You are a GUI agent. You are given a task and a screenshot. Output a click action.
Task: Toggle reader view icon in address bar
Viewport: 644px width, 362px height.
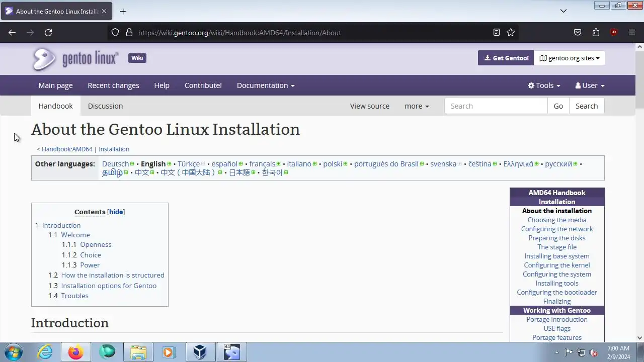(x=497, y=33)
